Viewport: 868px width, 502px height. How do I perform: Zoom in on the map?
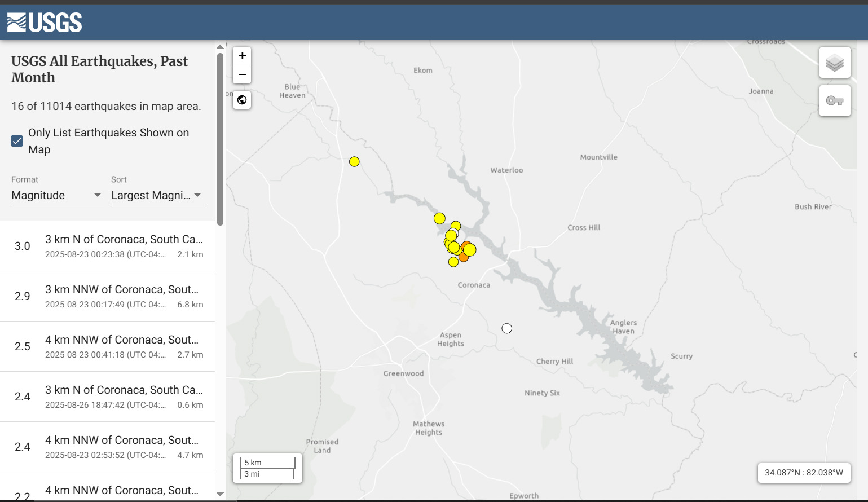[242, 56]
